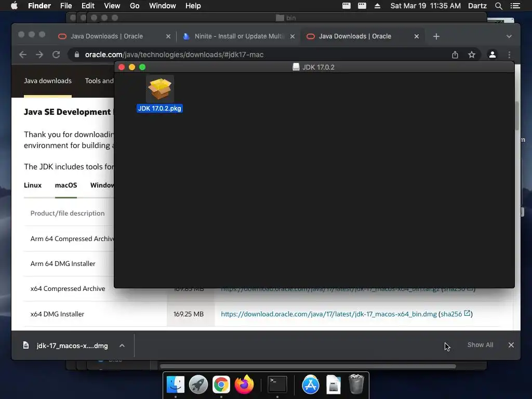Open the File menu

pos(66,6)
